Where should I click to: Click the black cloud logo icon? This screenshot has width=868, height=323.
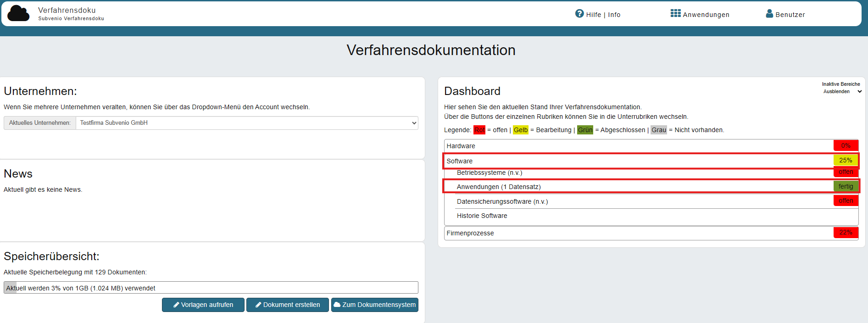point(18,13)
